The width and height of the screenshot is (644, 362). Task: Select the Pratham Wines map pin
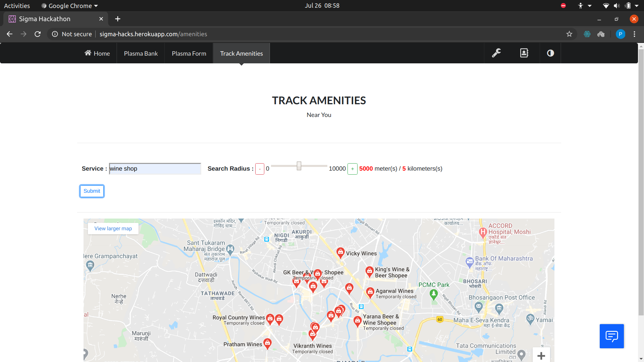click(267, 343)
